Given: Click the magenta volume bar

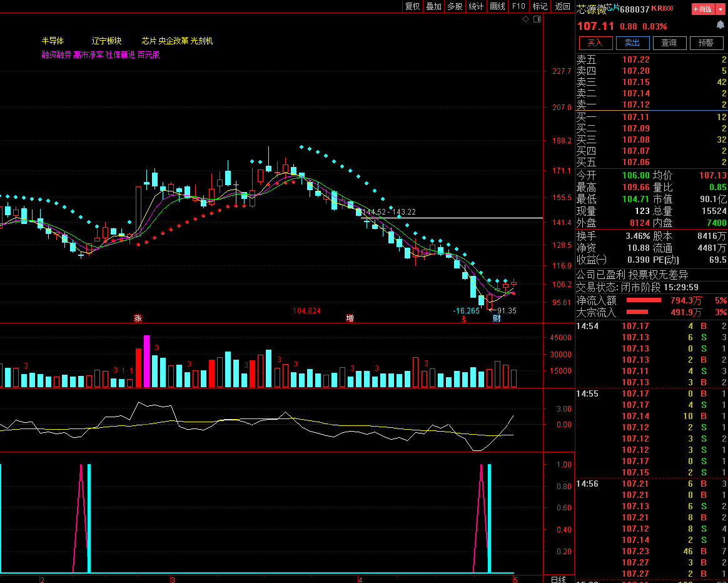Looking at the screenshot, I should [x=147, y=361].
